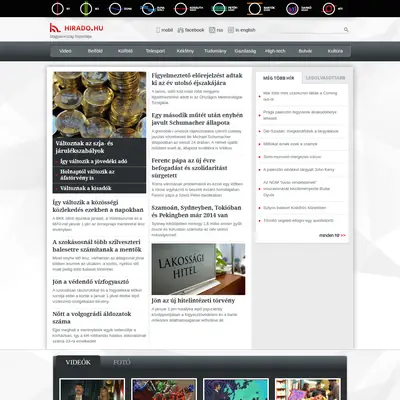Open headline Nőtt a volgográdi áldozatok száma
This screenshot has height=400, width=400.
[x=92, y=317]
